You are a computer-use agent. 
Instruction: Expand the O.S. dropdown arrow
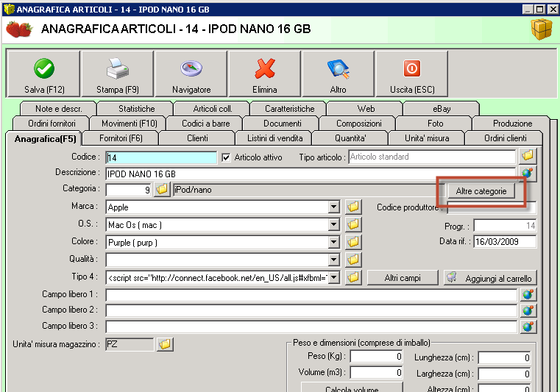coord(333,224)
